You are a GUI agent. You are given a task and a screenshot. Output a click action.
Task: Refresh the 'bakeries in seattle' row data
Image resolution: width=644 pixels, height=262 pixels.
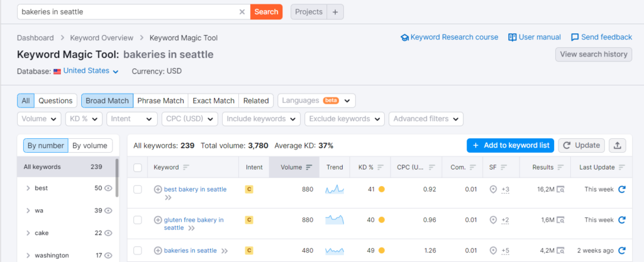(622, 250)
